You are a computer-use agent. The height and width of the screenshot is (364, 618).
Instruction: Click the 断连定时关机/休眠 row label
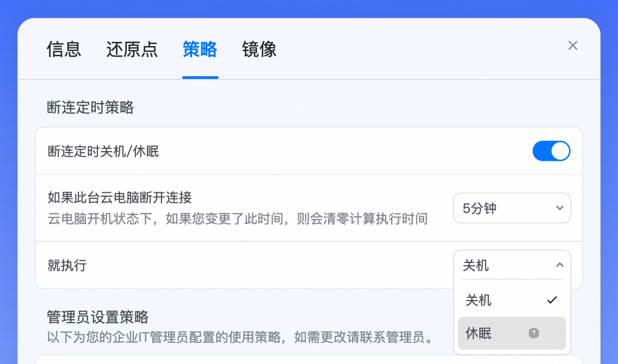coord(103,152)
